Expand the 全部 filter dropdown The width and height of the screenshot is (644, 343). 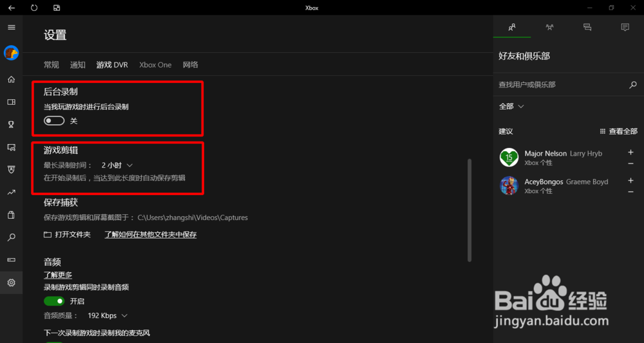tap(511, 106)
